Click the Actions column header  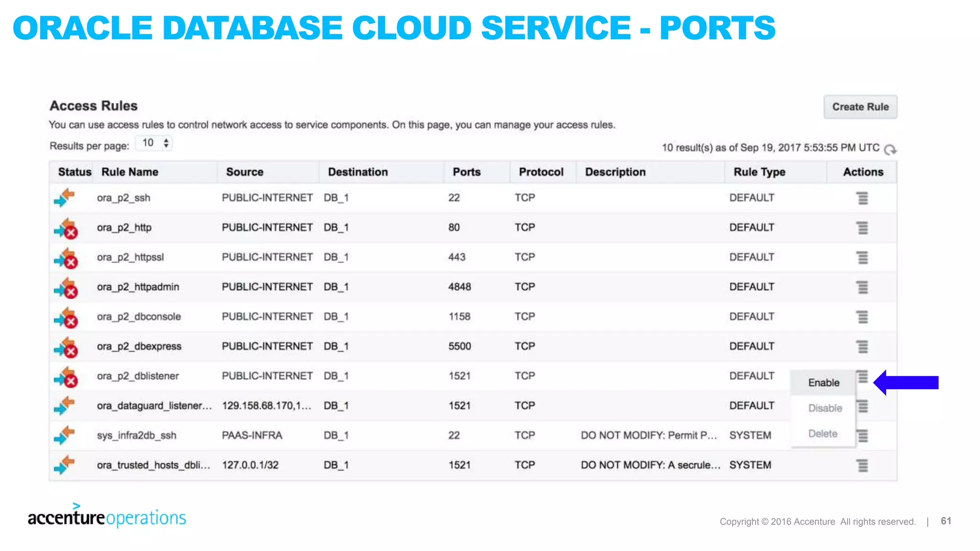[863, 172]
